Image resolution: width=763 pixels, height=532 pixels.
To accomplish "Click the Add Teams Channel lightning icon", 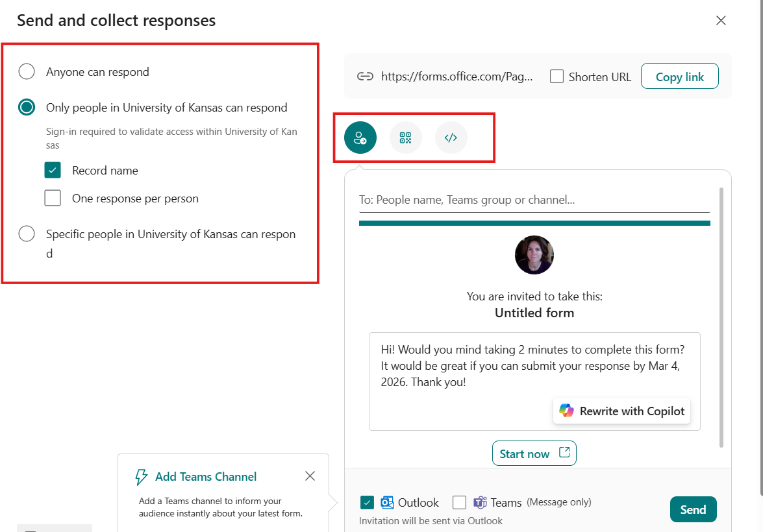I will point(141,477).
